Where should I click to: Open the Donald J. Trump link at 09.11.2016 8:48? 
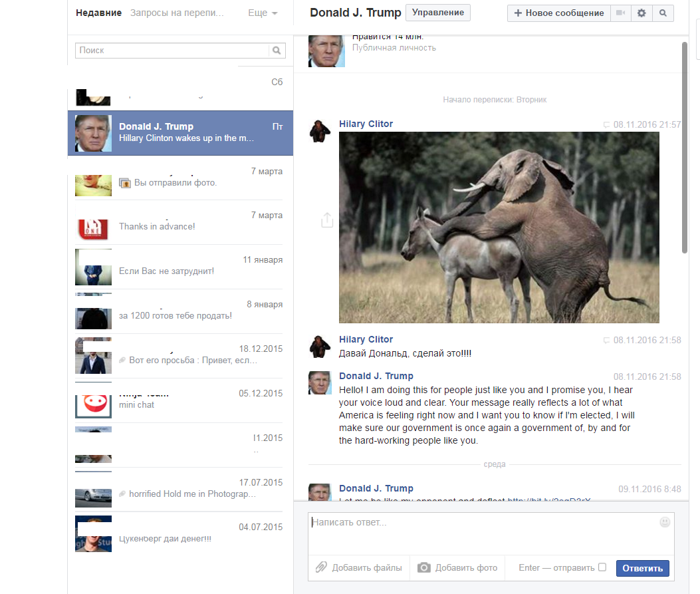pos(376,488)
